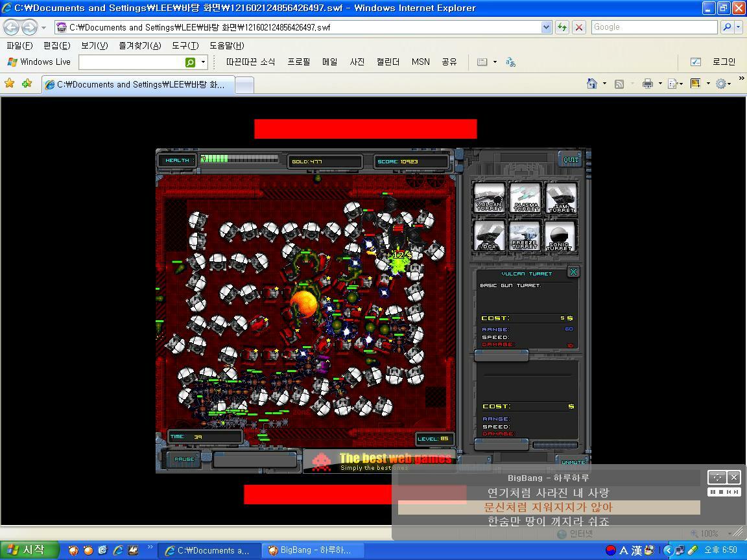Click the button under Vulcan Turret stats
747x560 pixels.
501,355
